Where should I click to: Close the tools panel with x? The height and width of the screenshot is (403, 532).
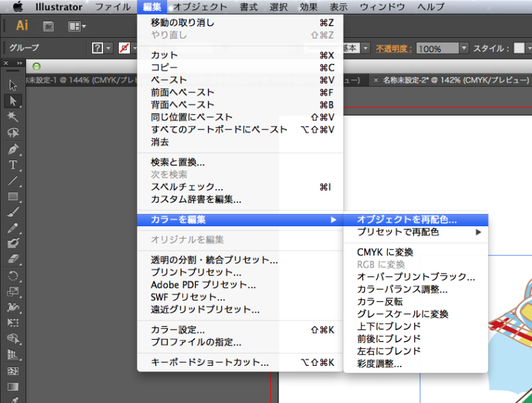[x=5, y=63]
